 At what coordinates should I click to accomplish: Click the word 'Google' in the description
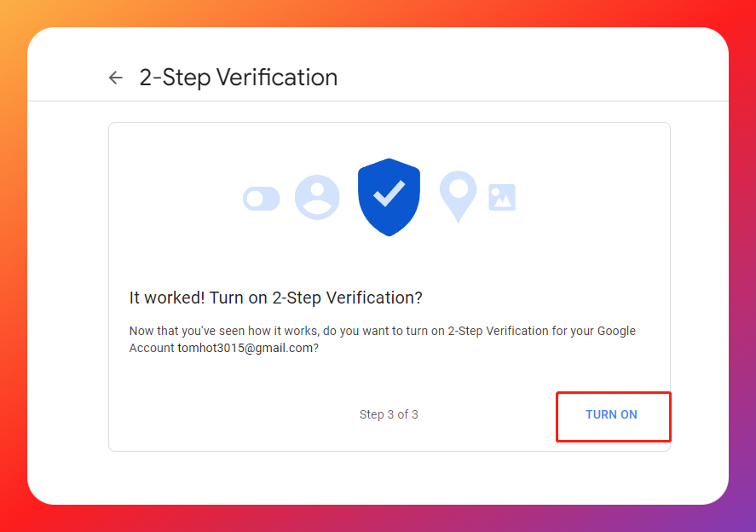(616, 332)
